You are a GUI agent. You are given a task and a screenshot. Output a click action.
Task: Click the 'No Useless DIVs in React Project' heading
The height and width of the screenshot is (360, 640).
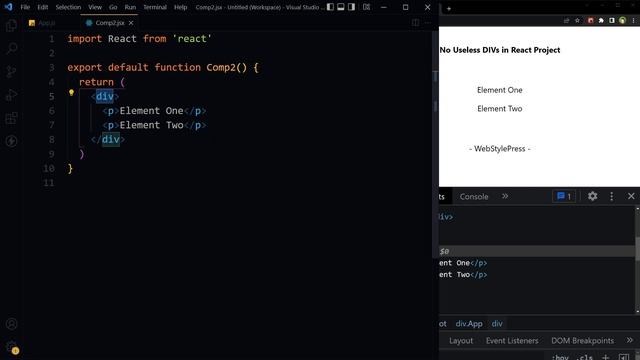500,50
